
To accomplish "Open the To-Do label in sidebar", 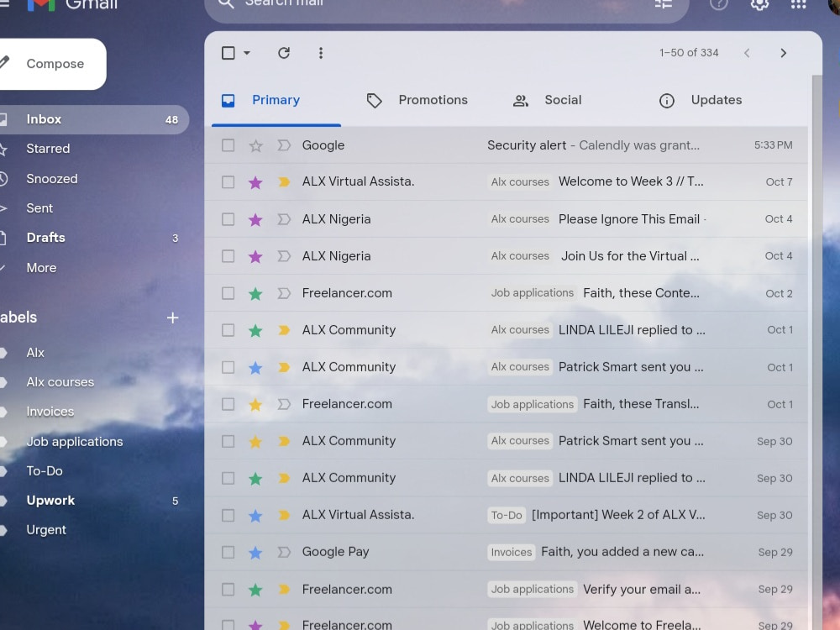I will (x=45, y=471).
